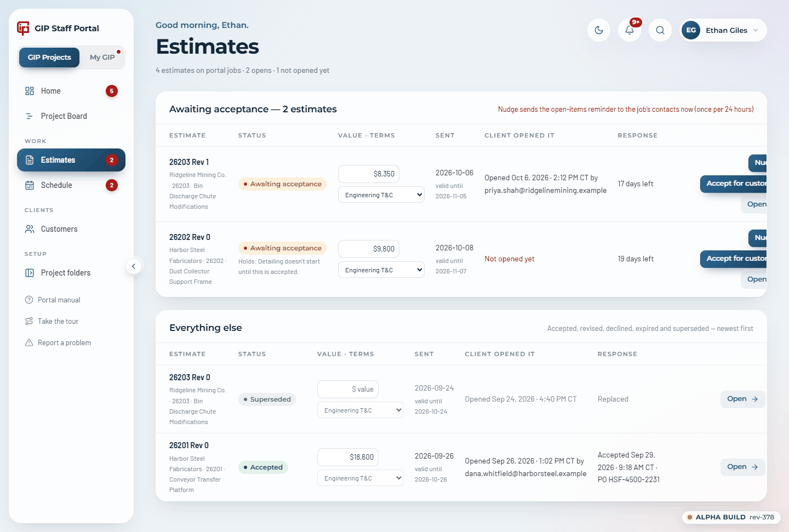789x532 pixels.
Task: Click Accept for customer on 26203 Rev 1
Action: (x=734, y=184)
